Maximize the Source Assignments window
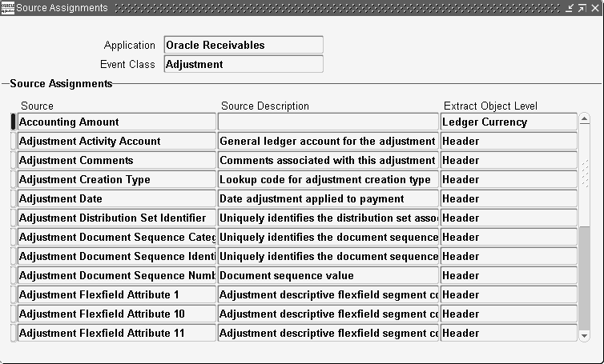The width and height of the screenshot is (604, 364). point(582,8)
